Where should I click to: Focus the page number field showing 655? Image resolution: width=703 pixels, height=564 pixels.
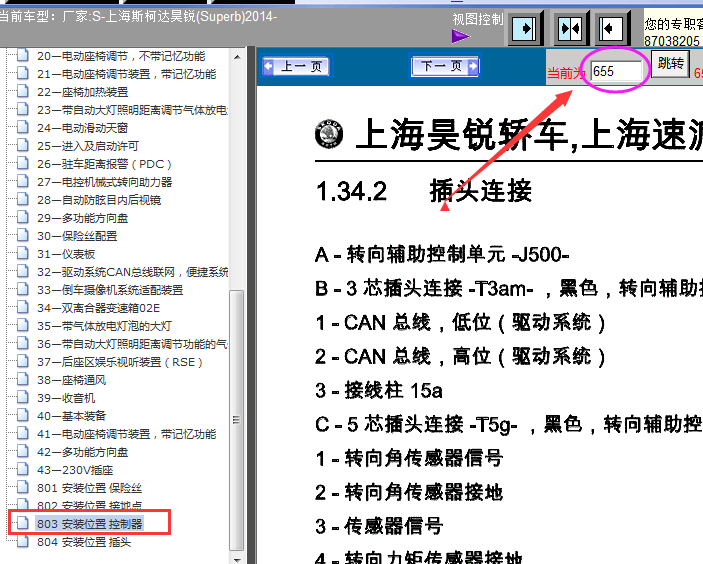616,71
